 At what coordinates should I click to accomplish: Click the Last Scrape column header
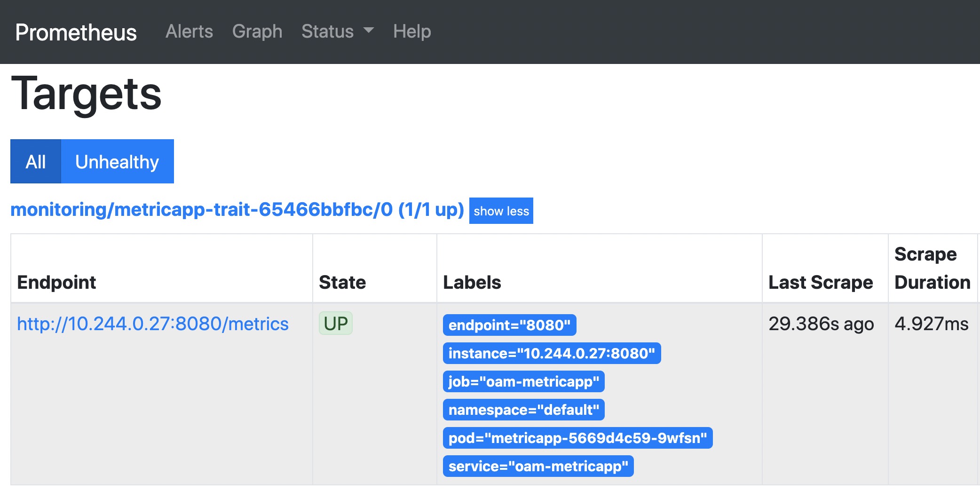tap(820, 282)
